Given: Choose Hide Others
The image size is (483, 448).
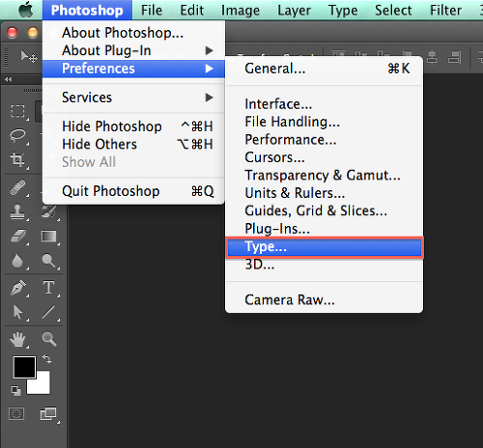Looking at the screenshot, I should coord(133,144).
